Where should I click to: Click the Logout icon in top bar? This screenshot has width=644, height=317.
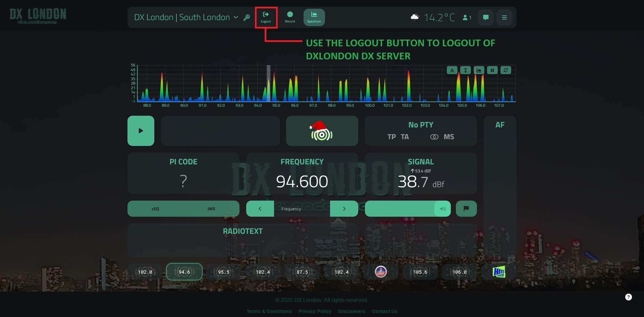pos(266,17)
